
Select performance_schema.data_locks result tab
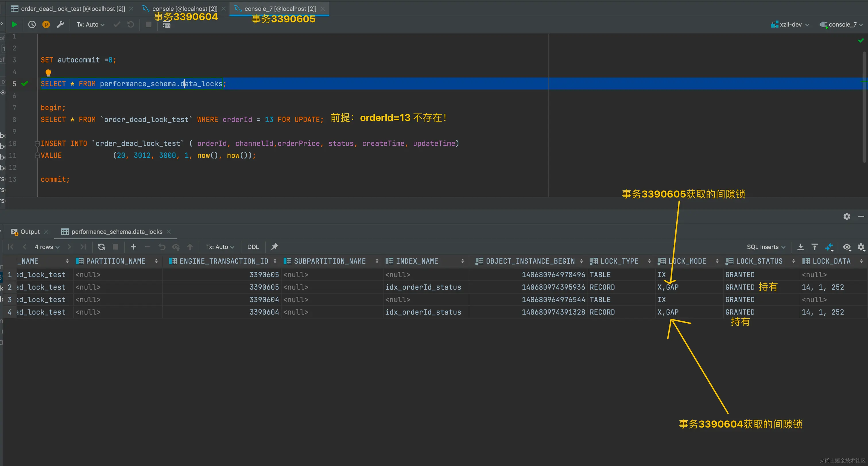[117, 232]
